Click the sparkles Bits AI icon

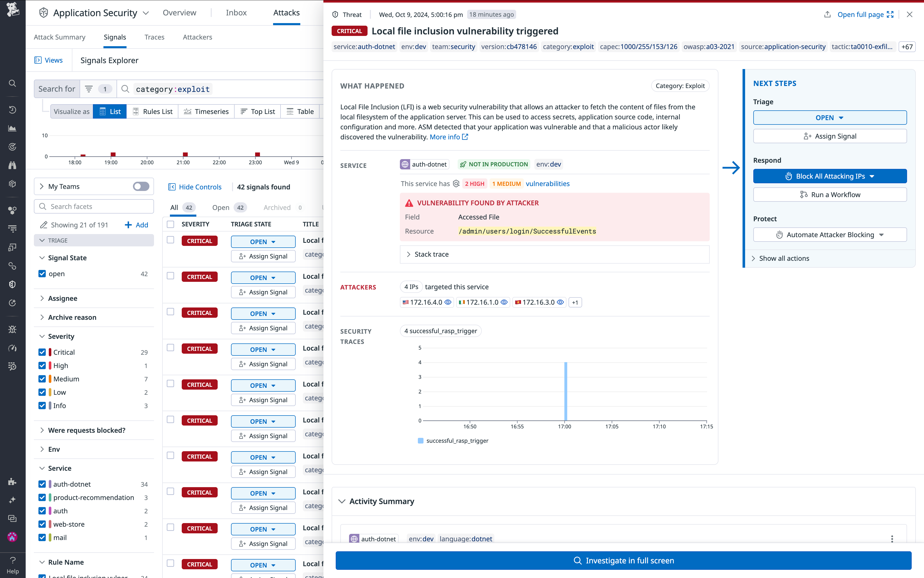[x=12, y=500]
